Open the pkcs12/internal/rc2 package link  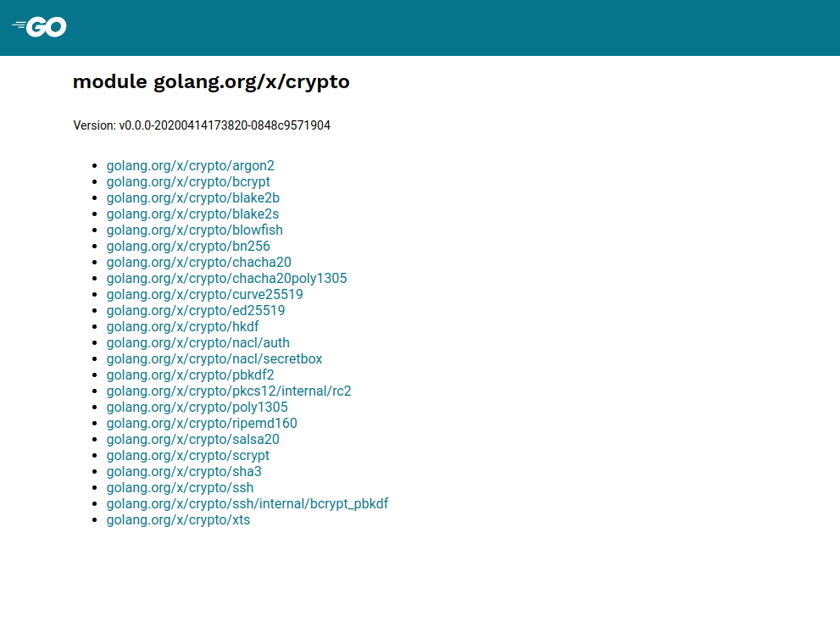pyautogui.click(x=228, y=391)
